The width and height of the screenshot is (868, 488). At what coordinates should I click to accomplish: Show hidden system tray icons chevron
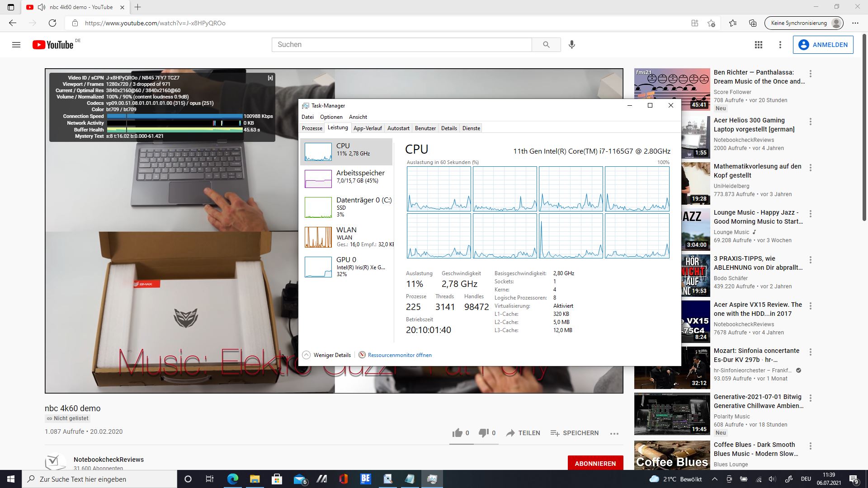714,479
